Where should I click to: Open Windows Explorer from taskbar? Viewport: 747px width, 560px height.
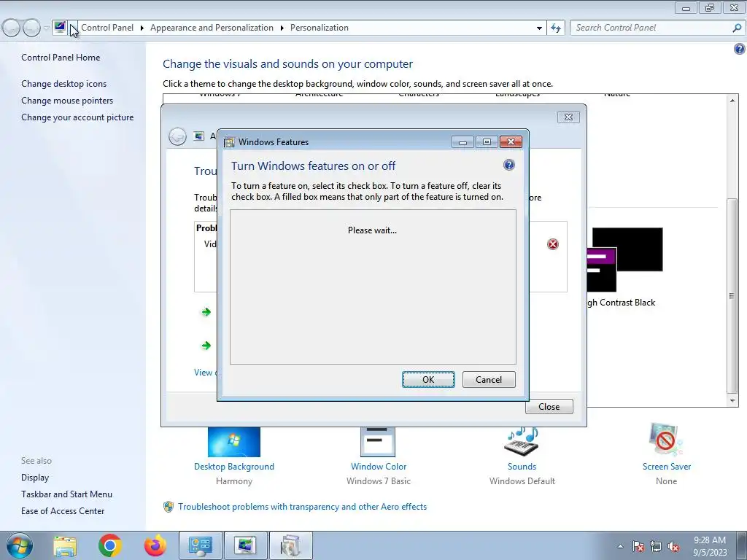click(65, 545)
